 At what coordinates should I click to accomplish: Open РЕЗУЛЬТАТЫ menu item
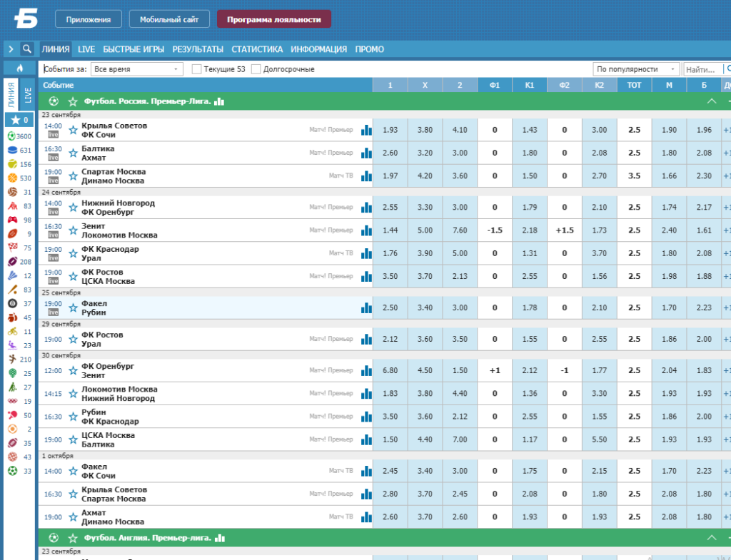(x=198, y=49)
